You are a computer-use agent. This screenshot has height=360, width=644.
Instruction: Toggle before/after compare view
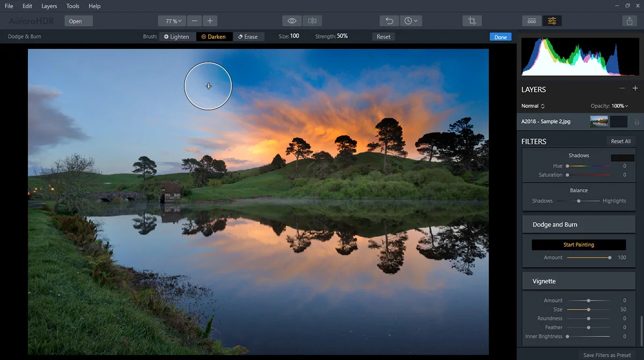312,21
